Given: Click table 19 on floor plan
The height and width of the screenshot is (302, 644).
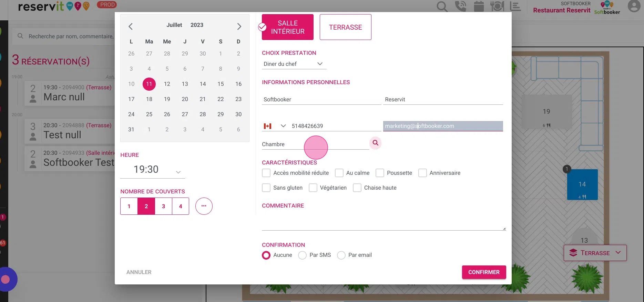Looking at the screenshot, I should [546, 112].
